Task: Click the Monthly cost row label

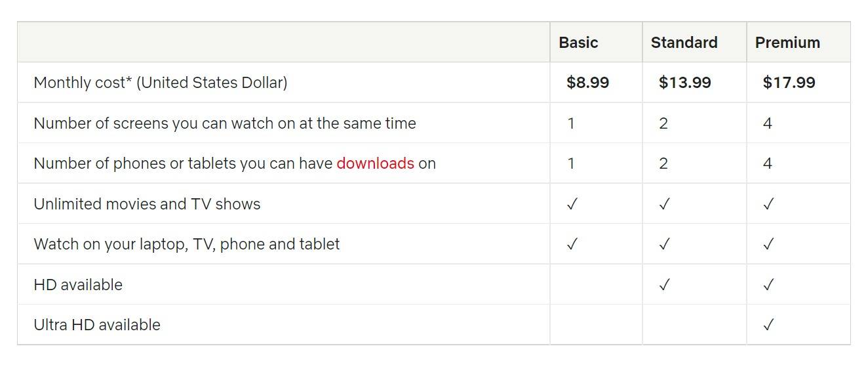Action: coord(161,83)
